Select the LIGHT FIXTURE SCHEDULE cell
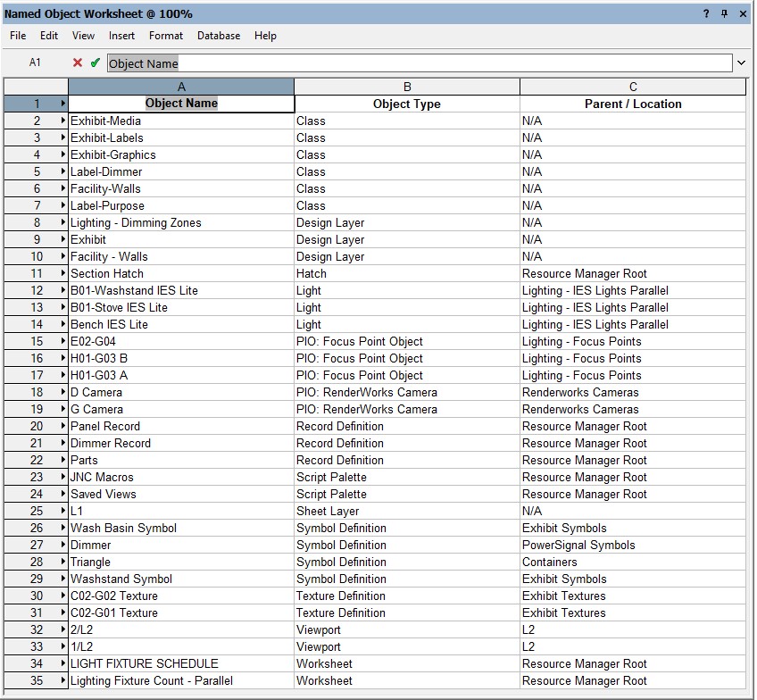Image resolution: width=757 pixels, height=700 pixels. pos(181,663)
